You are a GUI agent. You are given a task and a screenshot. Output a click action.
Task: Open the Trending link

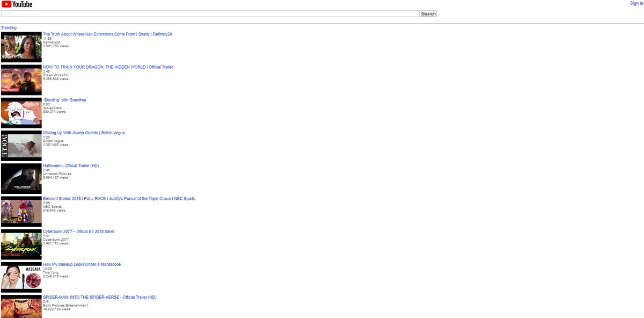pyautogui.click(x=9, y=27)
